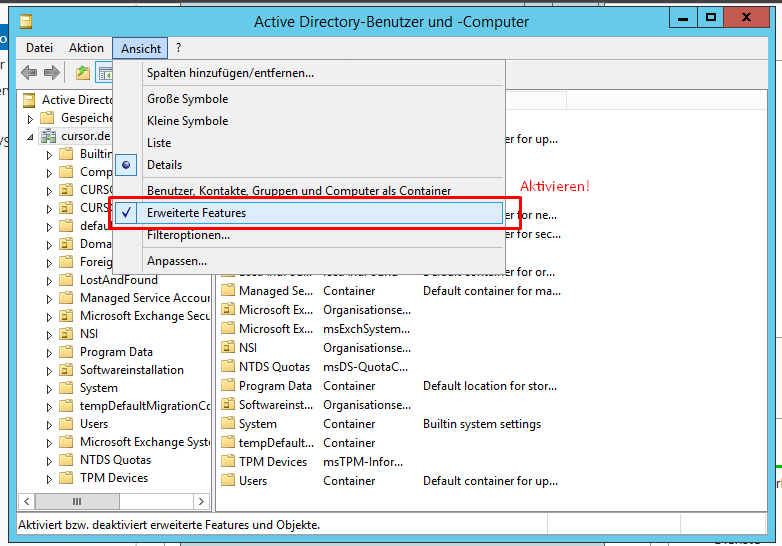Click the NSI organizational unit icon in list

tap(227, 348)
